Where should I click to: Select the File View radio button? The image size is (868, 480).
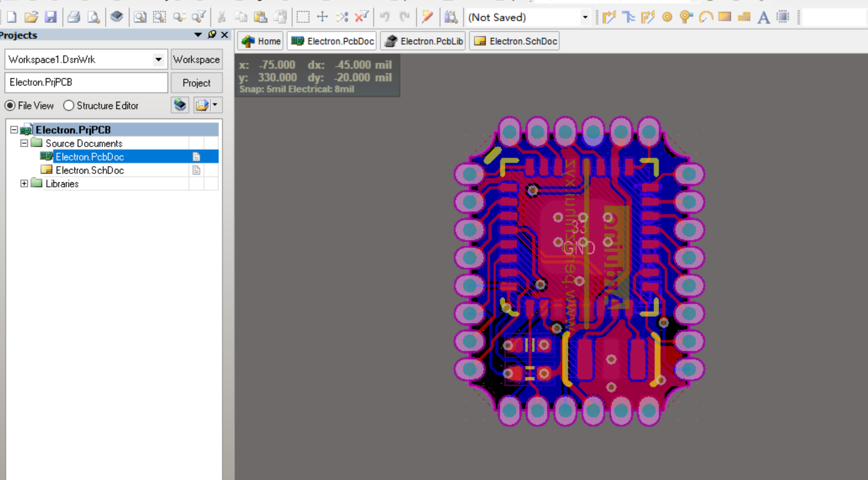click(x=10, y=105)
